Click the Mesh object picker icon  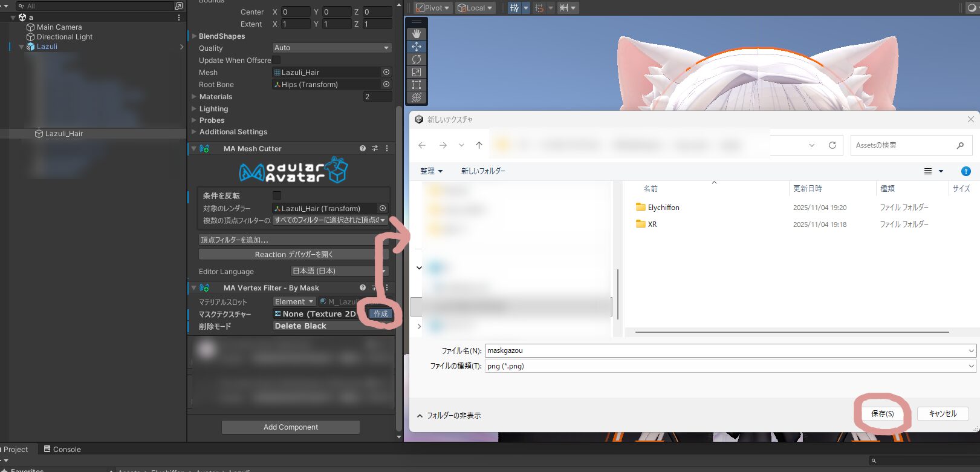[x=386, y=72]
